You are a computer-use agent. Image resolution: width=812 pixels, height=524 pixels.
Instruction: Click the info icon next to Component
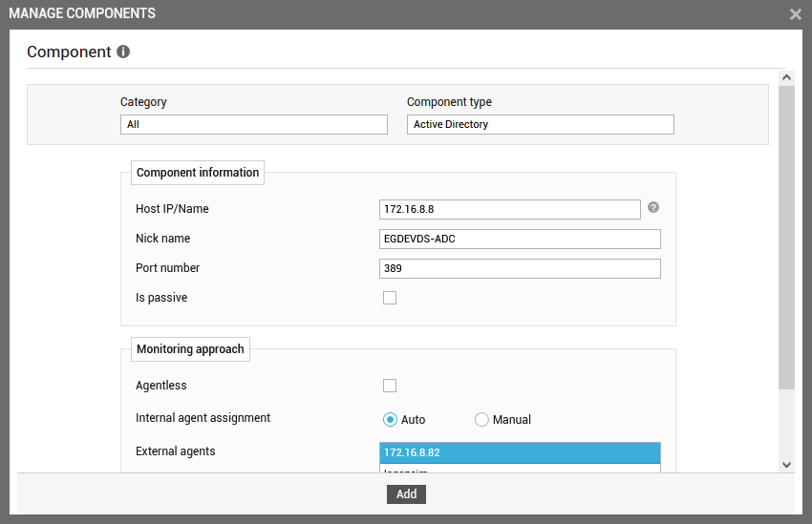[123, 52]
